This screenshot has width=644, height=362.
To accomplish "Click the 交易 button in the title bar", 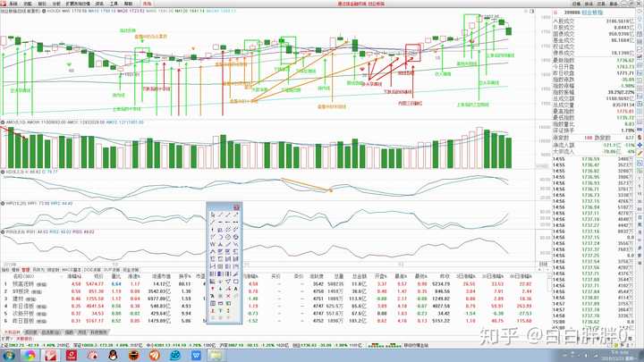I will coord(601,4).
